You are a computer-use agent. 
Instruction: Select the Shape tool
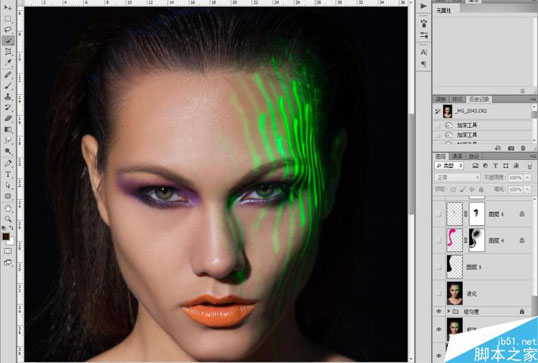coord(8,196)
